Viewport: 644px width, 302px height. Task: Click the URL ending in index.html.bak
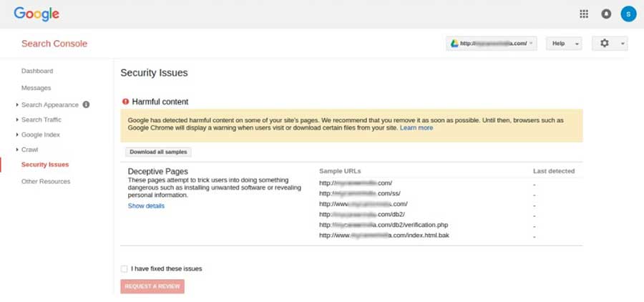tap(384, 235)
